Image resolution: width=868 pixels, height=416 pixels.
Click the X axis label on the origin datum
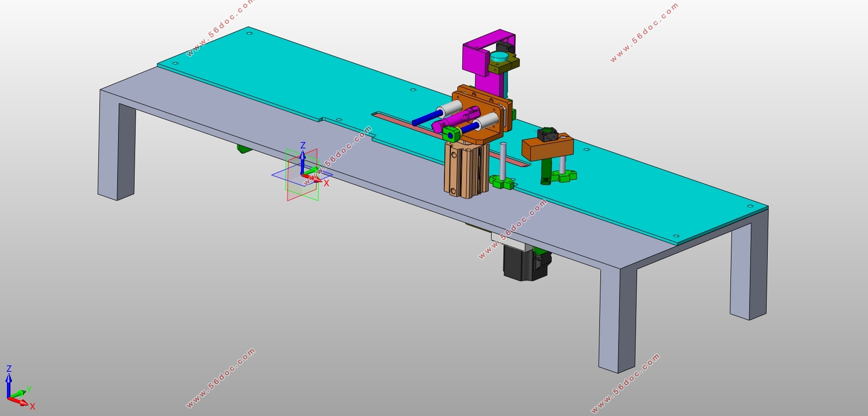pos(326,183)
